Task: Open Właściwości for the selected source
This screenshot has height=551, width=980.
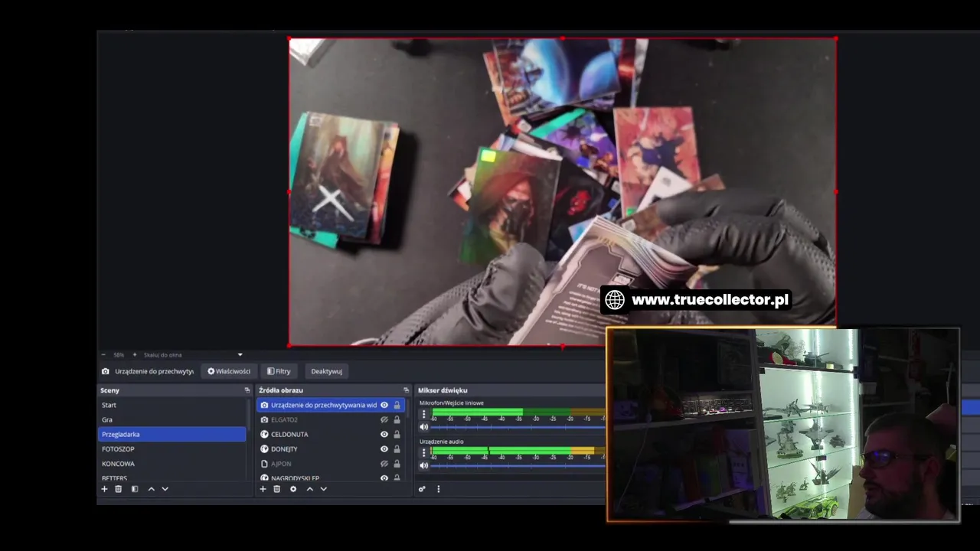Action: [229, 371]
